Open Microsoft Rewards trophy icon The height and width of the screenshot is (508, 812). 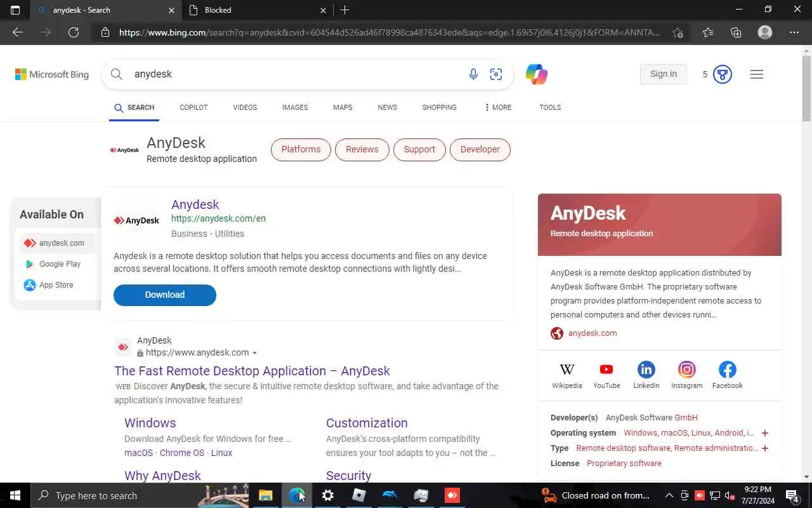point(722,74)
